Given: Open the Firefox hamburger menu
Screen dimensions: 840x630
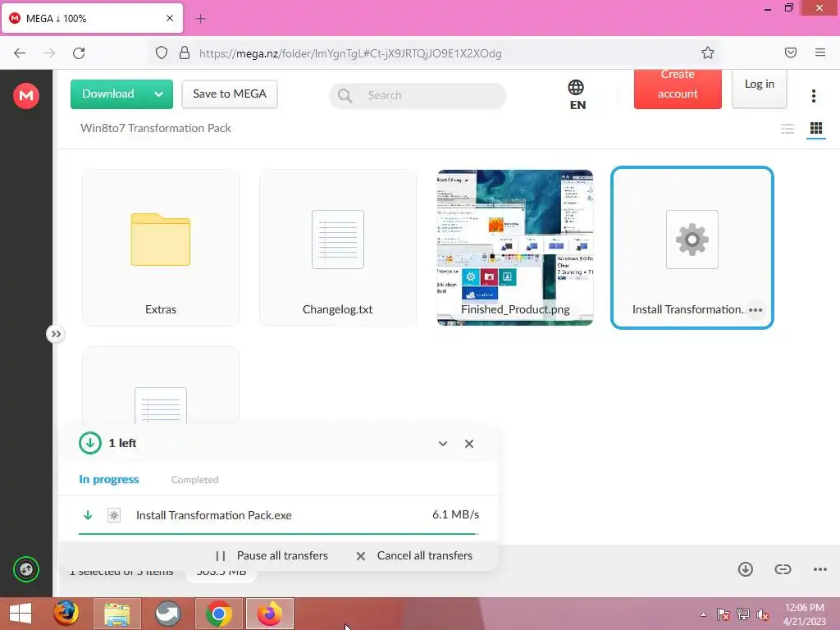Looking at the screenshot, I should [x=819, y=52].
